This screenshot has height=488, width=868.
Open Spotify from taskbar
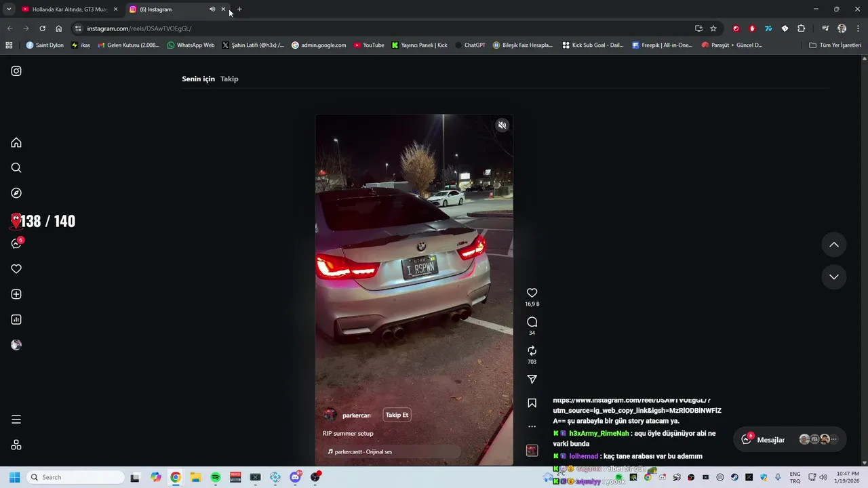[x=216, y=477]
